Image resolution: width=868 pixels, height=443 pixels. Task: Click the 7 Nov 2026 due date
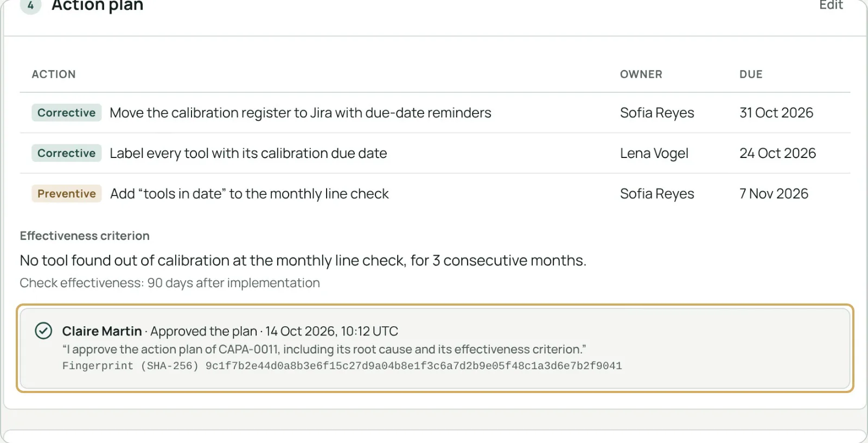pos(774,194)
